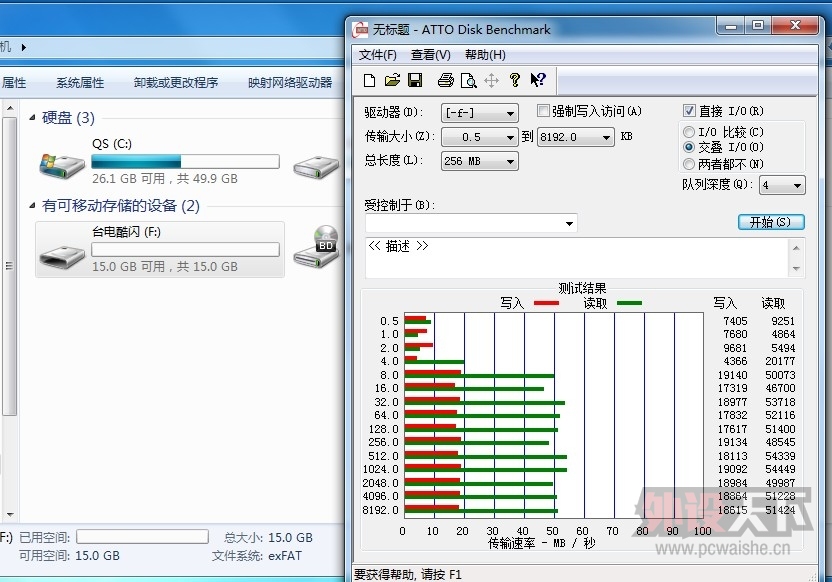Viewport: 832px width, 582px height.
Task: Minimize the ATTO Disk Benchmark window
Action: pyautogui.click(x=731, y=25)
